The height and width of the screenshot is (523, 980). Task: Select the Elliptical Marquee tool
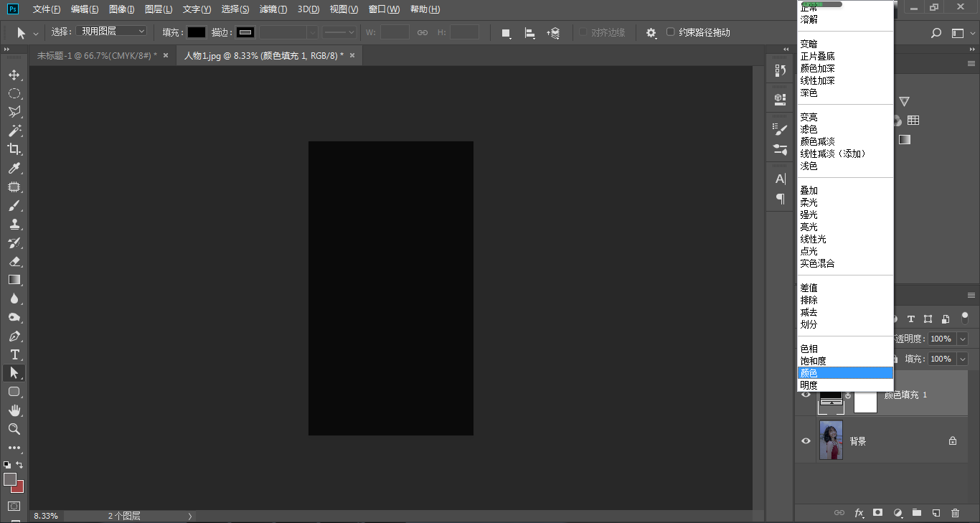pyautogui.click(x=14, y=93)
